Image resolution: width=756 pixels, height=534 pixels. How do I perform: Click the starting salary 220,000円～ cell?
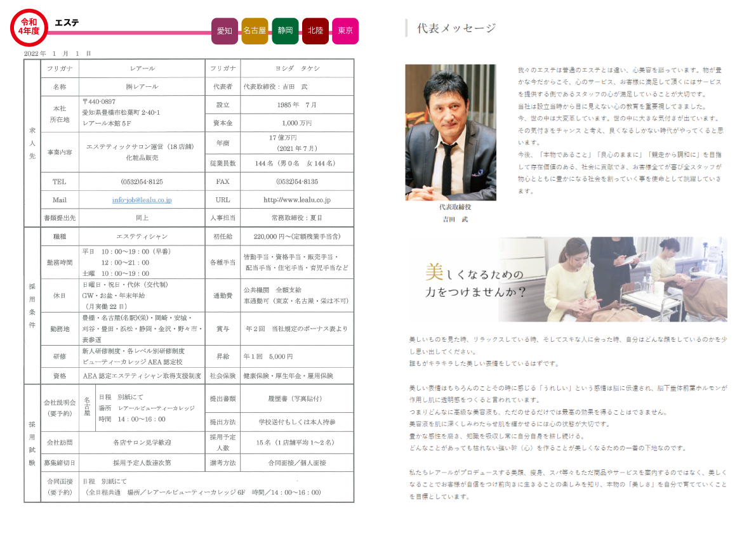[297, 237]
